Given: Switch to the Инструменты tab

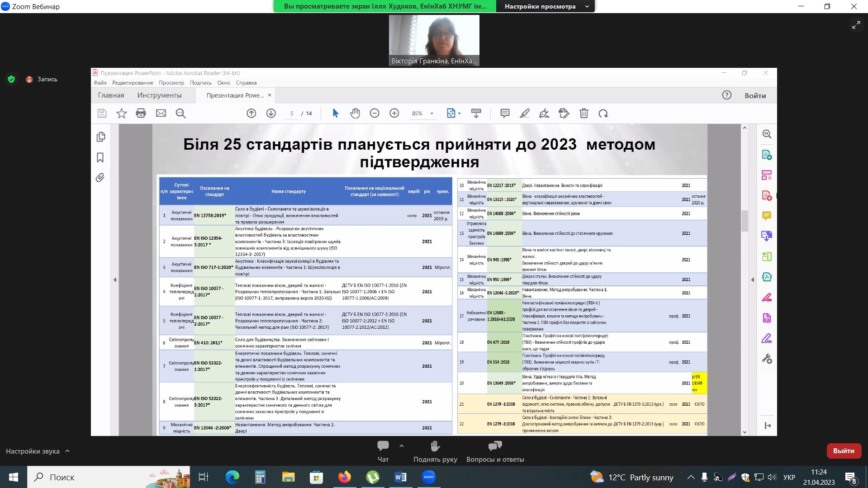Looking at the screenshot, I should click(159, 95).
